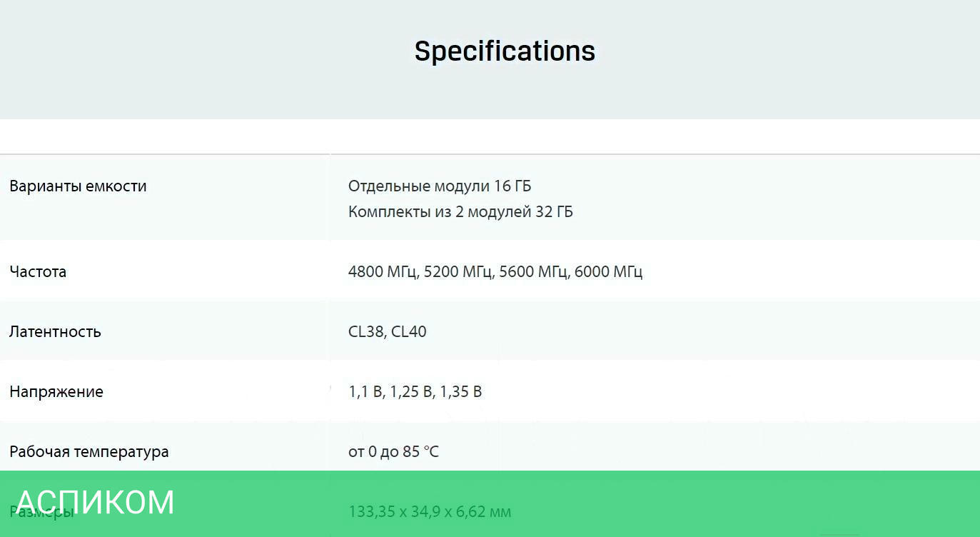Click the 1,35 В voltage value

coord(461,392)
